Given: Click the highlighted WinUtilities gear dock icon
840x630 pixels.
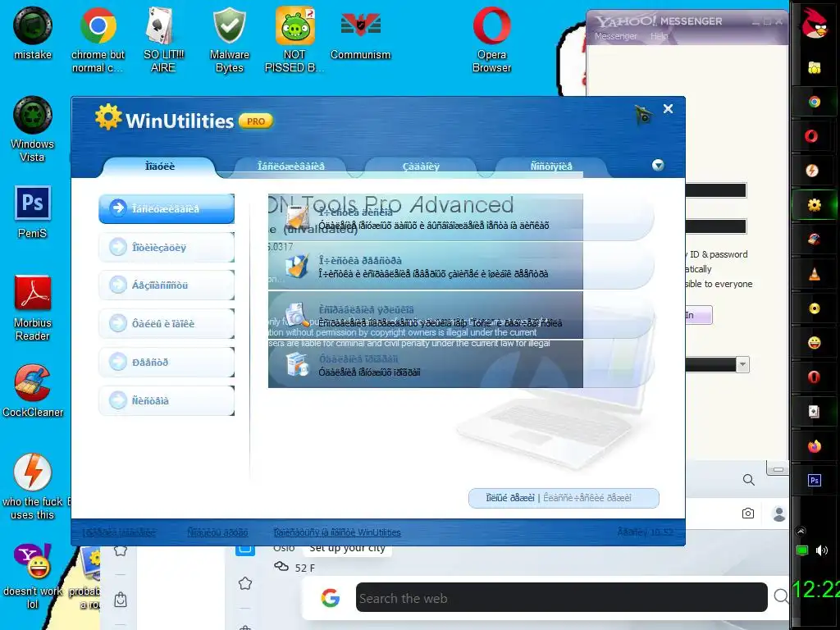Looking at the screenshot, I should (x=815, y=204).
